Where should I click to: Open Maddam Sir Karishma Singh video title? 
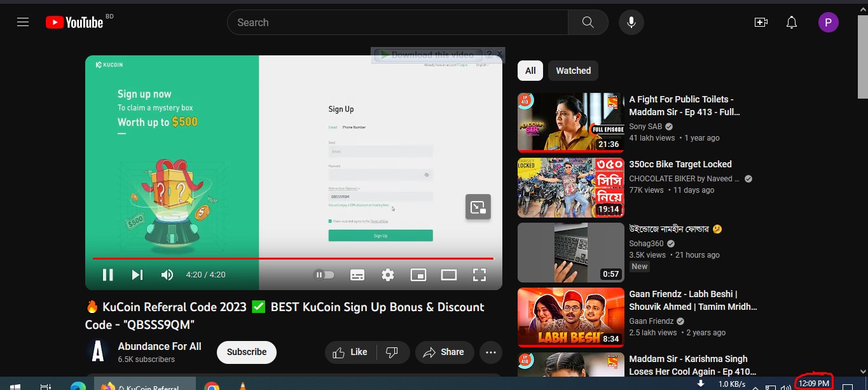[692, 365]
